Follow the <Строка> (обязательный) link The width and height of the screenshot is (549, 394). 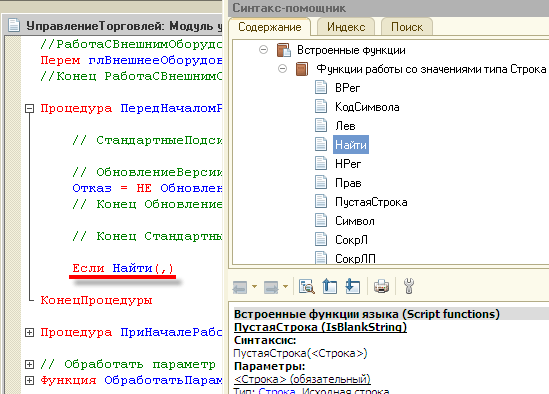[x=302, y=379]
